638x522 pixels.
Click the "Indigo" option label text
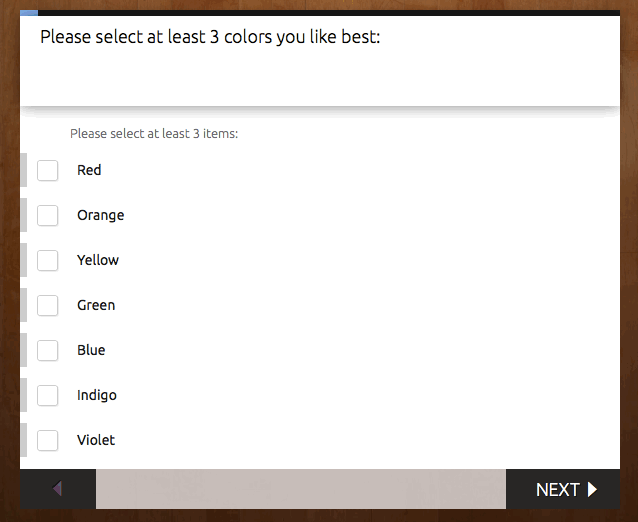(97, 395)
